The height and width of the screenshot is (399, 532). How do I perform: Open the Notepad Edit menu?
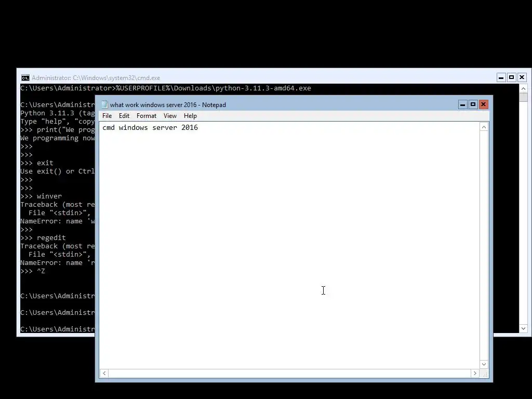tap(124, 116)
